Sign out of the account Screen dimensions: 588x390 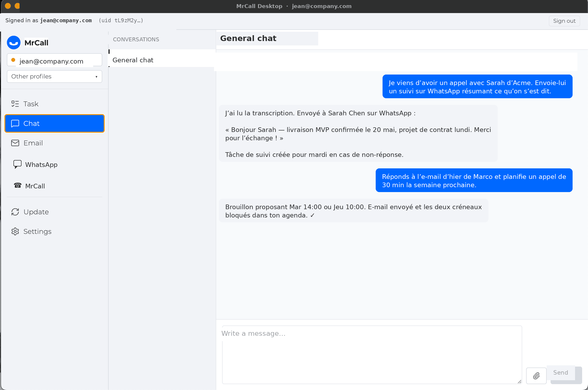pyautogui.click(x=564, y=21)
